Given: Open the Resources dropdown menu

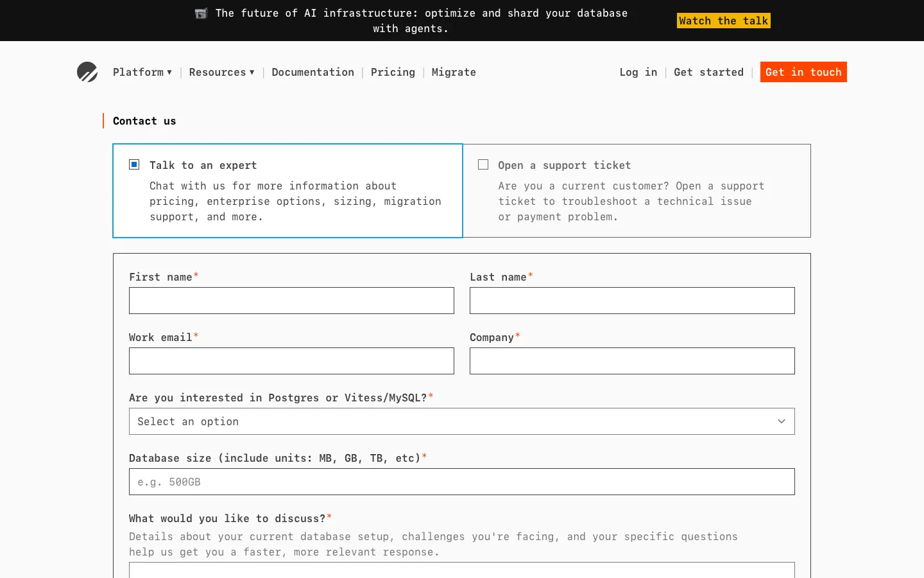Looking at the screenshot, I should pos(221,72).
